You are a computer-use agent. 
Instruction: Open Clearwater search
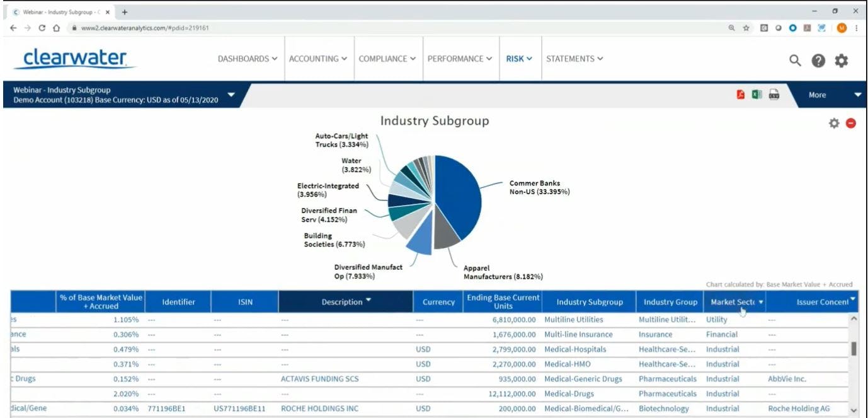794,61
